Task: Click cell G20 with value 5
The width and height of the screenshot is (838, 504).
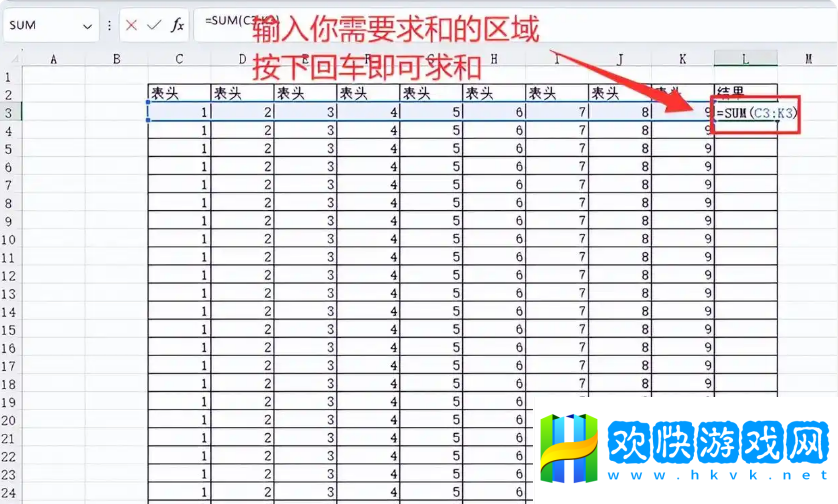Action: (431, 420)
